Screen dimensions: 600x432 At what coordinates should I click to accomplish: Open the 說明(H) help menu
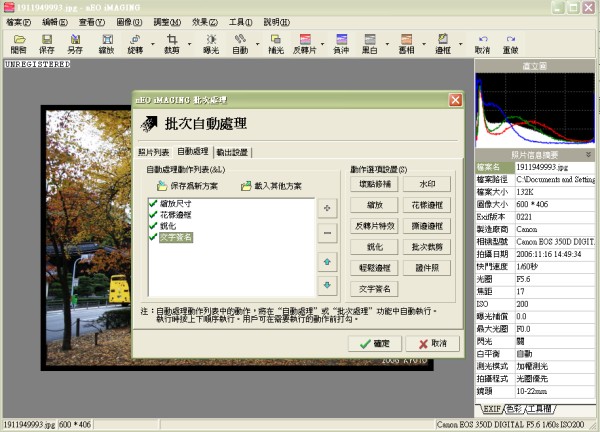277,22
